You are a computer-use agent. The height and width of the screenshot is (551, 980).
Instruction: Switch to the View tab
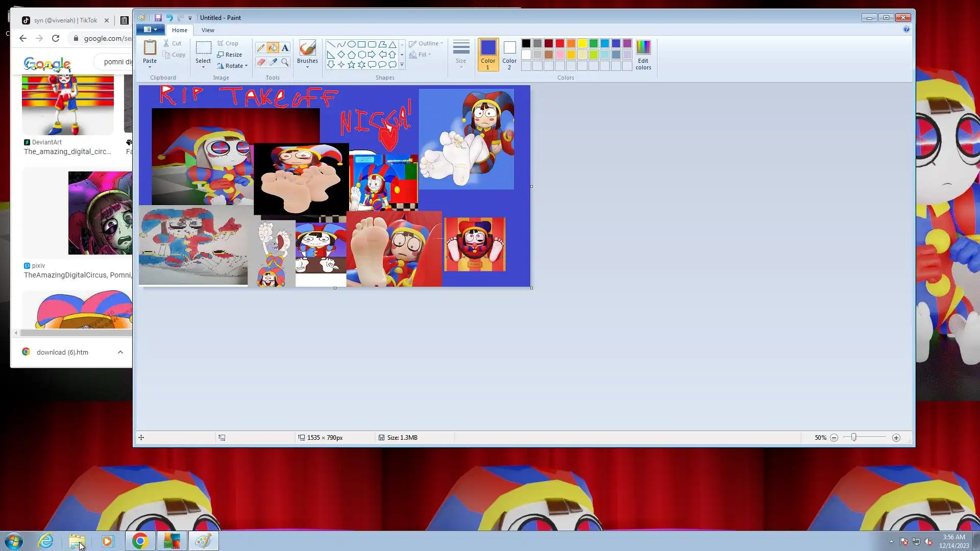click(x=208, y=30)
